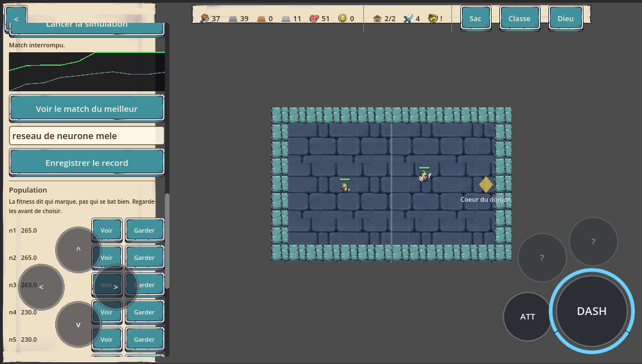642x364 pixels.
Task: Click the side panel's vertical scrollbar
Action: [167, 242]
